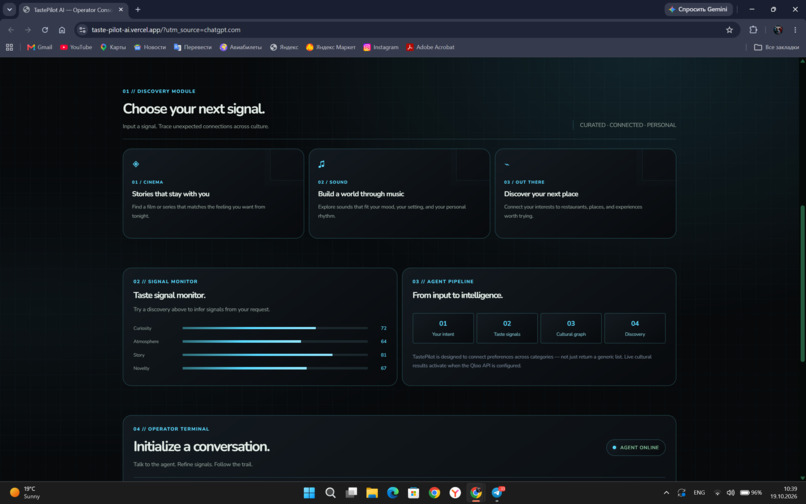Open the Chrome profile avatar
Image resolution: width=806 pixels, height=504 pixels.
coord(778,30)
